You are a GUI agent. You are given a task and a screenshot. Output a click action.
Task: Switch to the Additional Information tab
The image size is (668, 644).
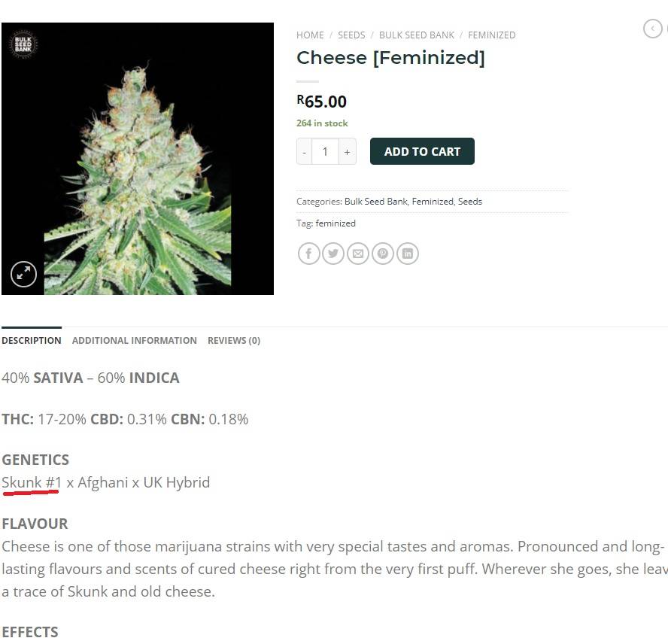pos(134,341)
